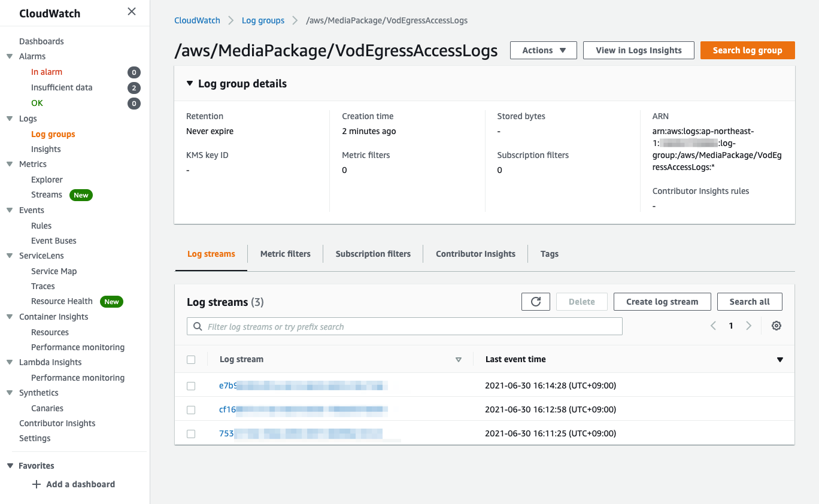Open the e7b9 log stream
Viewport: 819px width, 504px height.
pos(303,385)
